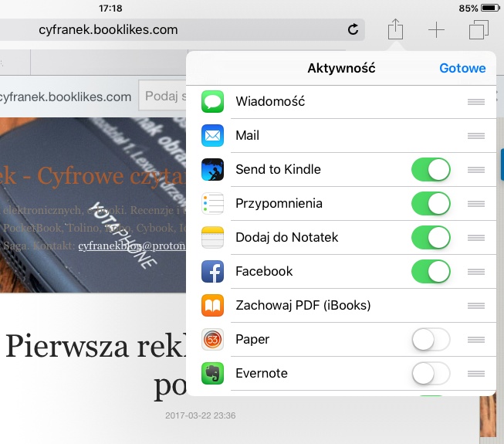
Task: Grab reorder handle for Facebook row
Action: (476, 272)
